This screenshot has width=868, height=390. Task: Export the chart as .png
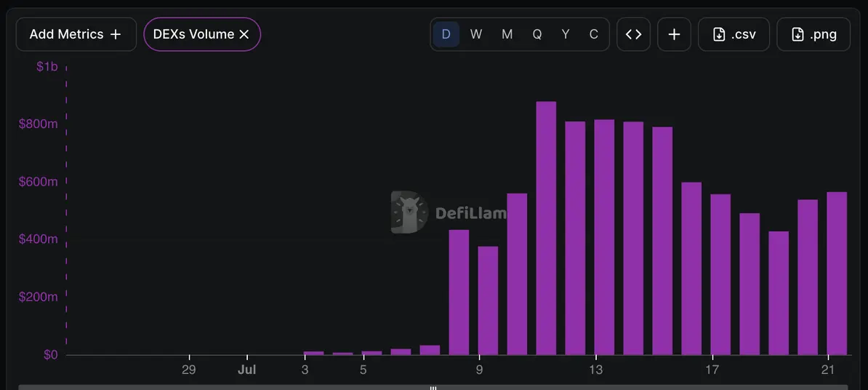(x=813, y=34)
